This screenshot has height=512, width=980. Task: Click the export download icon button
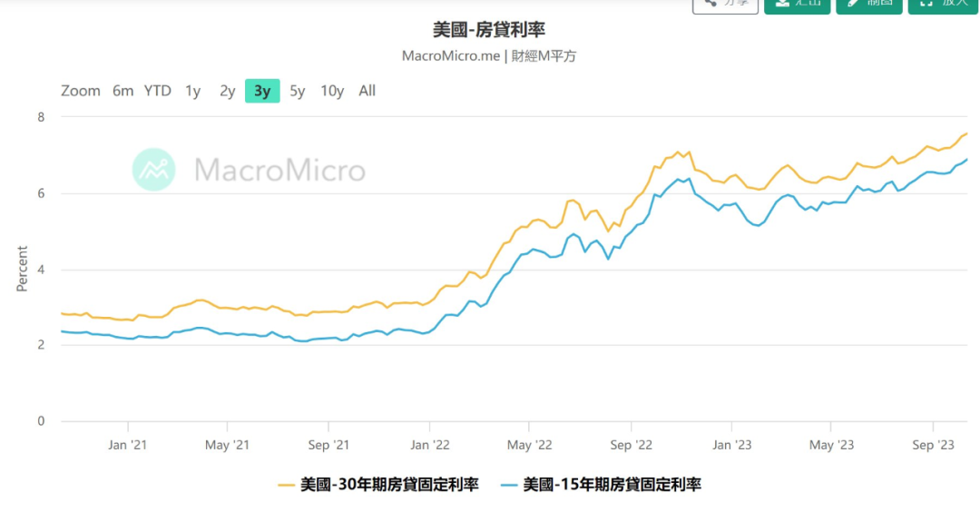797,5
